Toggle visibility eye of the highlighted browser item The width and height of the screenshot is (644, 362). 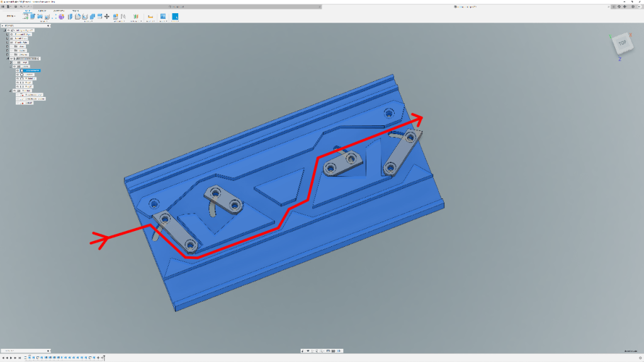18,71
